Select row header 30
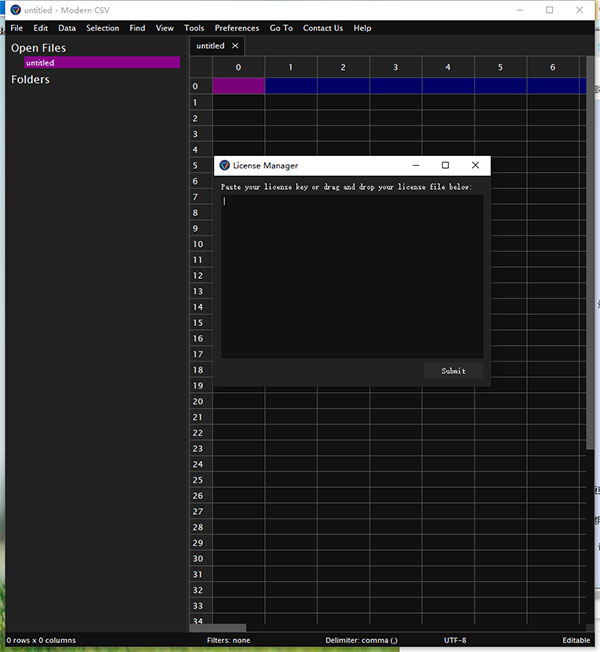 point(201,558)
